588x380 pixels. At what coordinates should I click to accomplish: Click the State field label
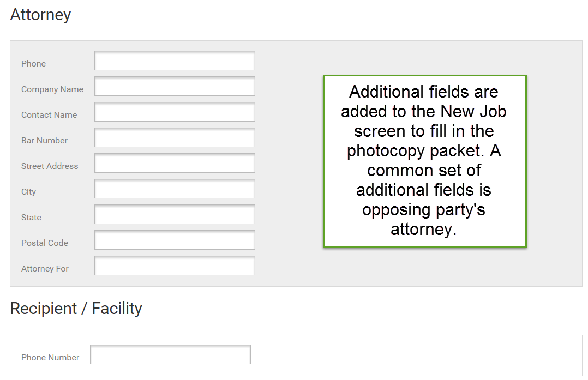(x=31, y=218)
